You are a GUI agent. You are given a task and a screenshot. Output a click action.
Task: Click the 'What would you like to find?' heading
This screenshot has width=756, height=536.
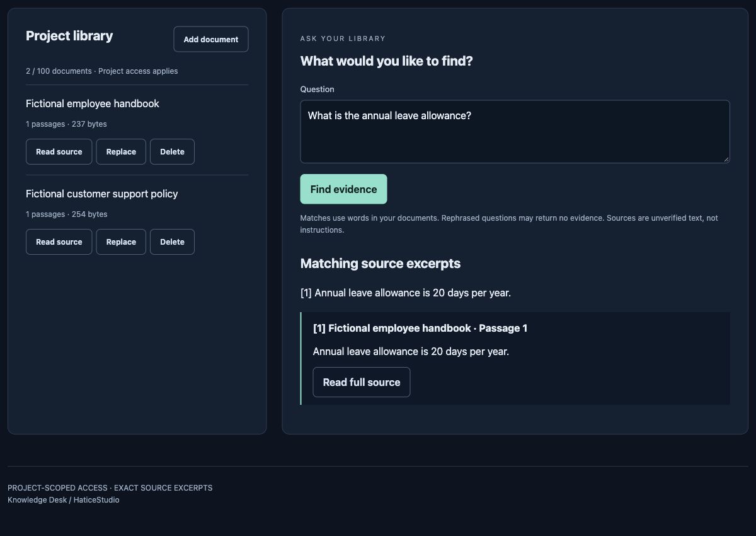click(x=387, y=61)
